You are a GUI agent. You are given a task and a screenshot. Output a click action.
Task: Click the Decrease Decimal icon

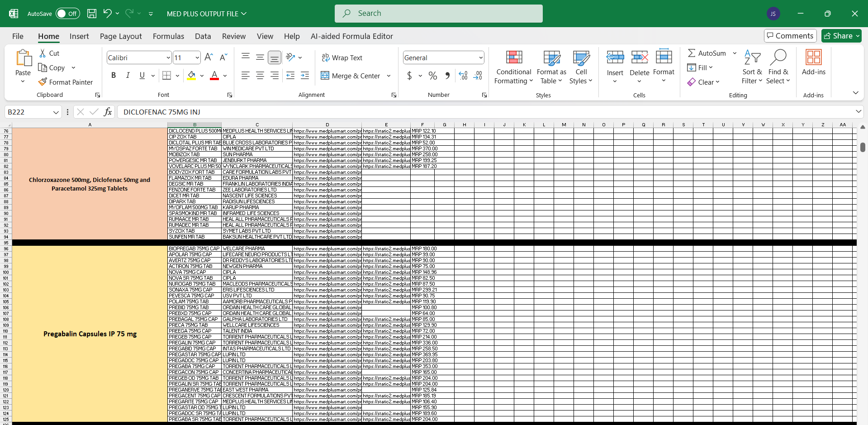tap(478, 76)
